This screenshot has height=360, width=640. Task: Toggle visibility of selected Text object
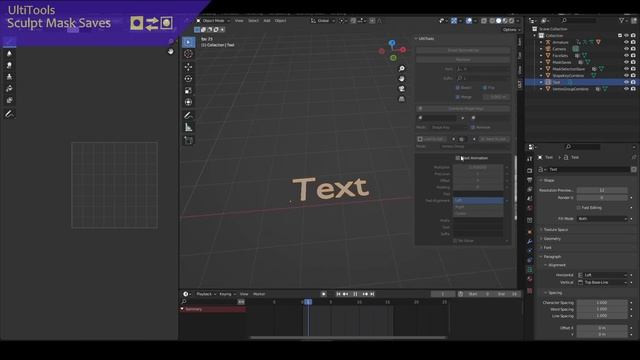click(x=627, y=82)
